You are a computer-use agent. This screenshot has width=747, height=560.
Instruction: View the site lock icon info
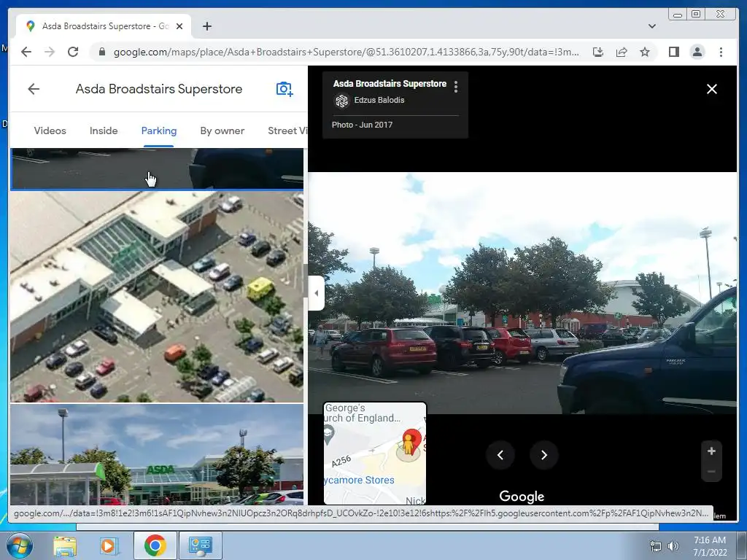[101, 52]
